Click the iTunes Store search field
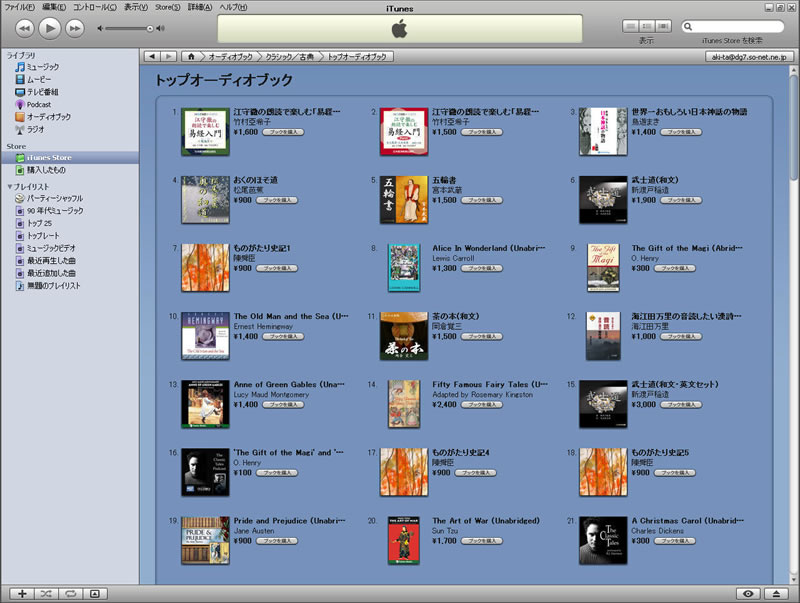 (x=733, y=27)
